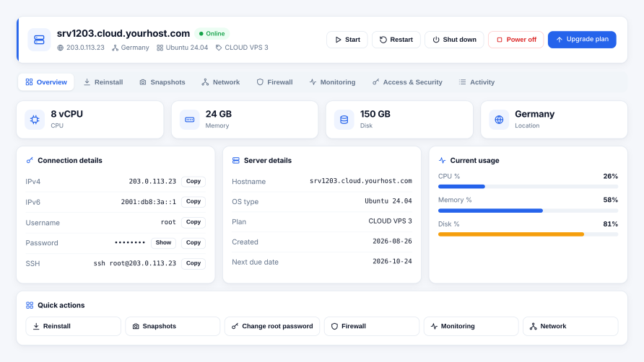
Task: Click the globe icon in the Germany Location card
Action: (499, 120)
